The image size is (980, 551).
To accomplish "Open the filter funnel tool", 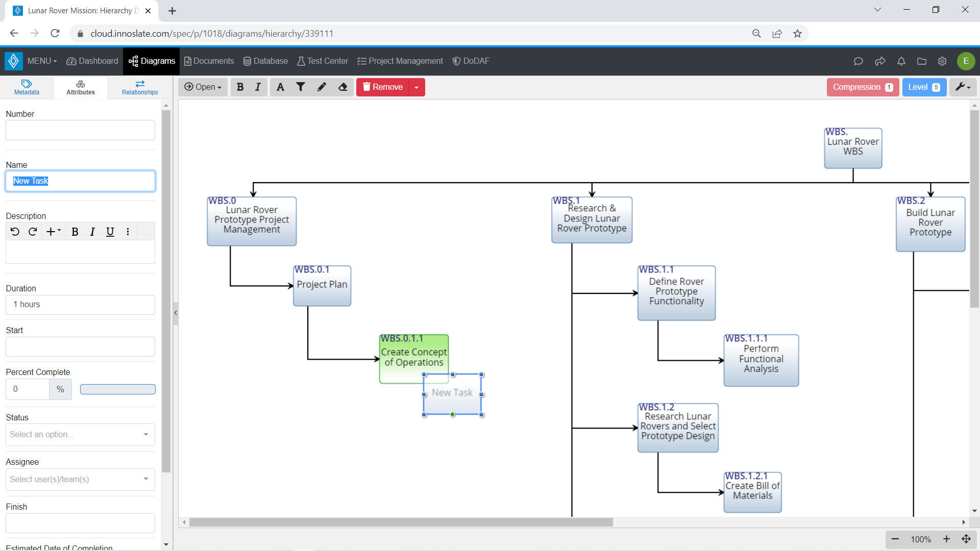I will 301,87.
